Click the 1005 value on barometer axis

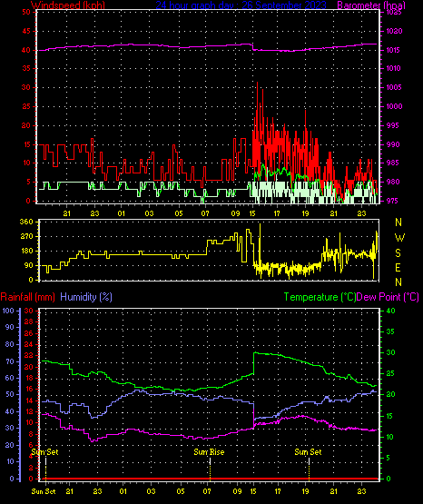(x=394, y=87)
